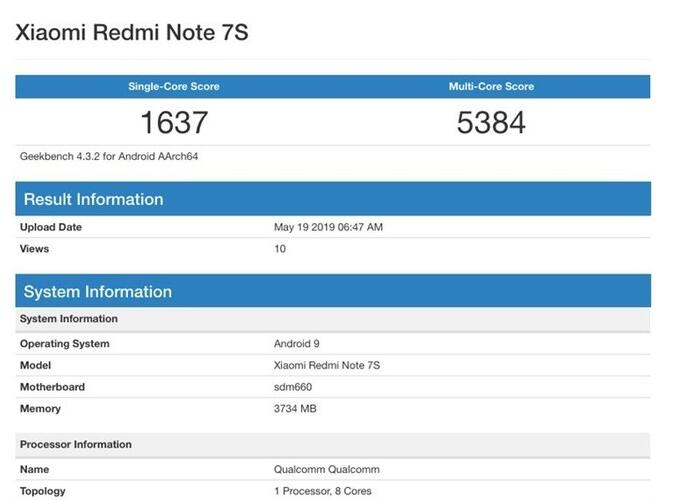Click the blue System Information section header
This screenshot has width=676, height=500.
98,292
